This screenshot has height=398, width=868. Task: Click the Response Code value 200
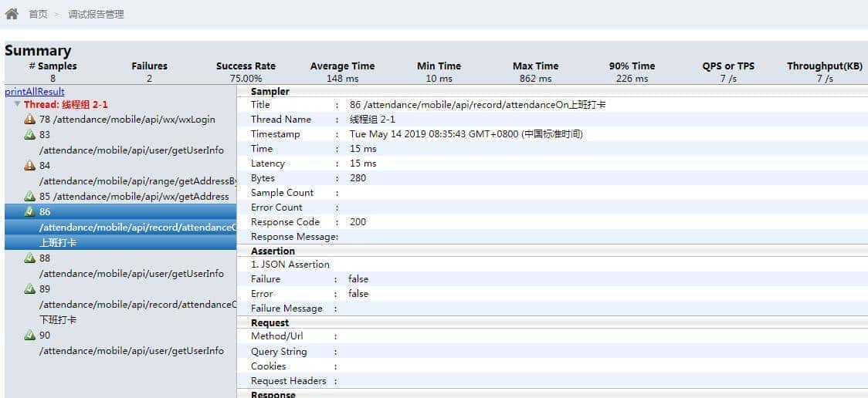tap(358, 222)
